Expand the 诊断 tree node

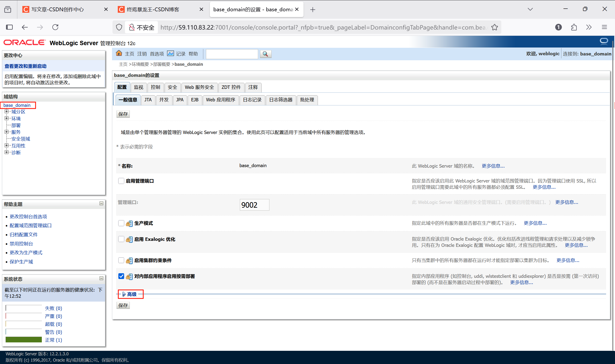click(x=7, y=152)
